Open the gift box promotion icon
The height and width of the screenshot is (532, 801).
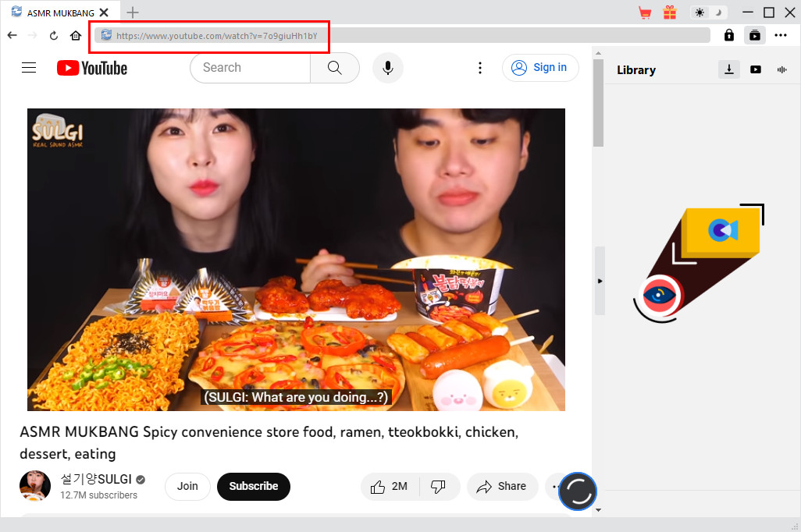[x=670, y=12]
